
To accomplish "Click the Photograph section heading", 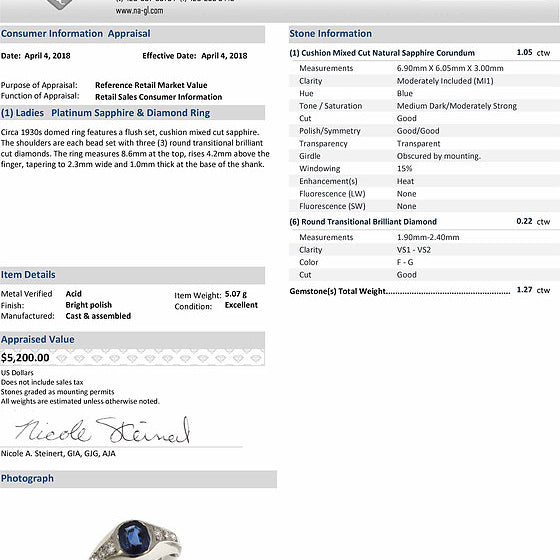I will coord(27,478).
